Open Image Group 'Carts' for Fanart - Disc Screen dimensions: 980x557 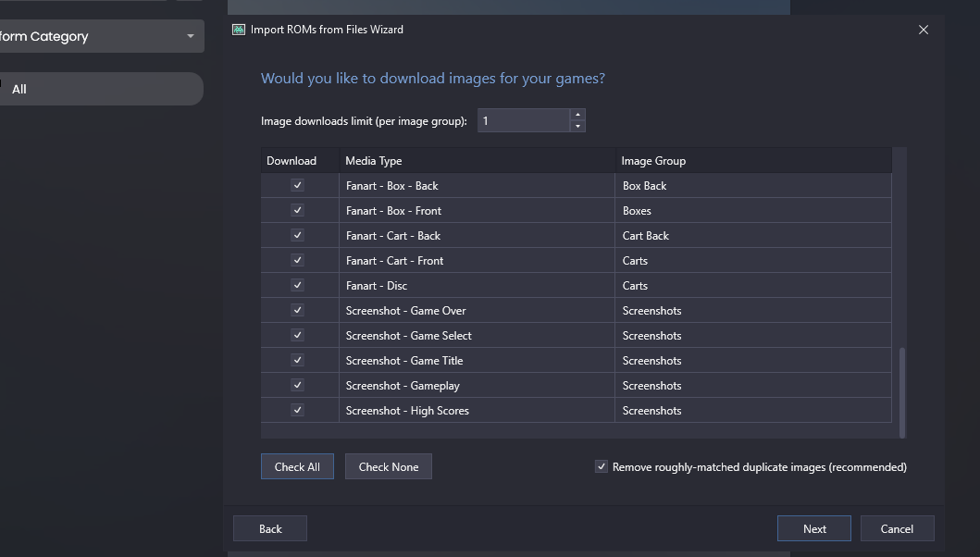[754, 286]
